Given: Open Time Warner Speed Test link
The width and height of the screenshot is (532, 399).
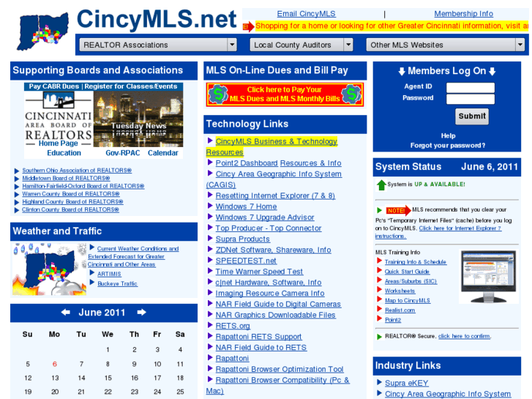Looking at the screenshot, I should tap(259, 272).
